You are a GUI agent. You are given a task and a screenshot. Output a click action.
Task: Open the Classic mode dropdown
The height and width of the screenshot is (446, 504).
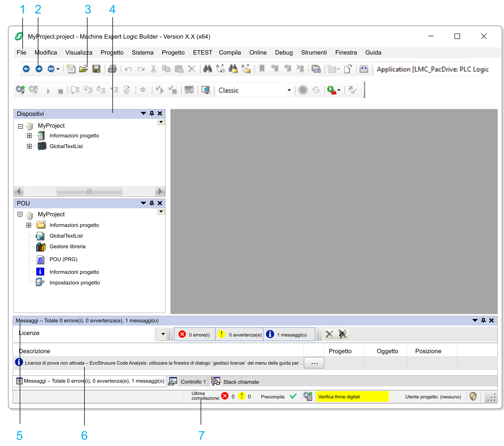pyautogui.click(x=289, y=90)
